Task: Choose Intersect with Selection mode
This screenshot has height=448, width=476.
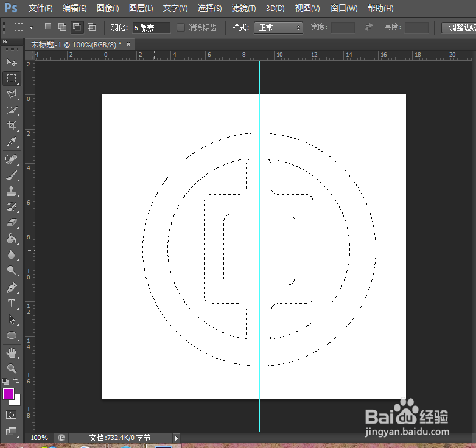Action: (x=91, y=27)
